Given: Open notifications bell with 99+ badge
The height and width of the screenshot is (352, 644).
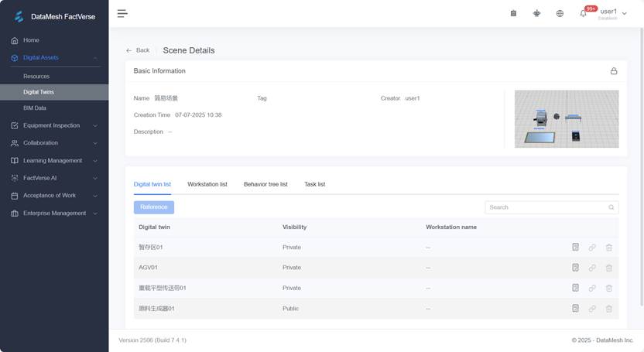Looking at the screenshot, I should point(584,13).
